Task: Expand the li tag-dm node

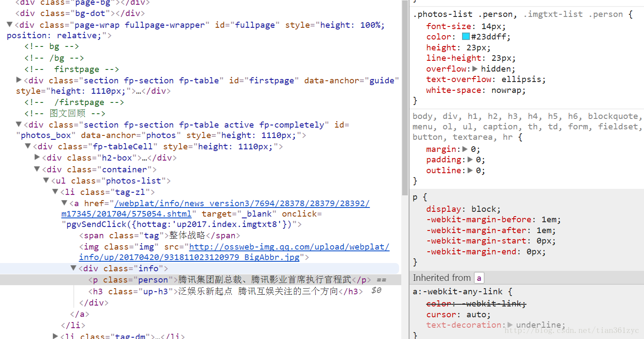Action: [x=55, y=336]
